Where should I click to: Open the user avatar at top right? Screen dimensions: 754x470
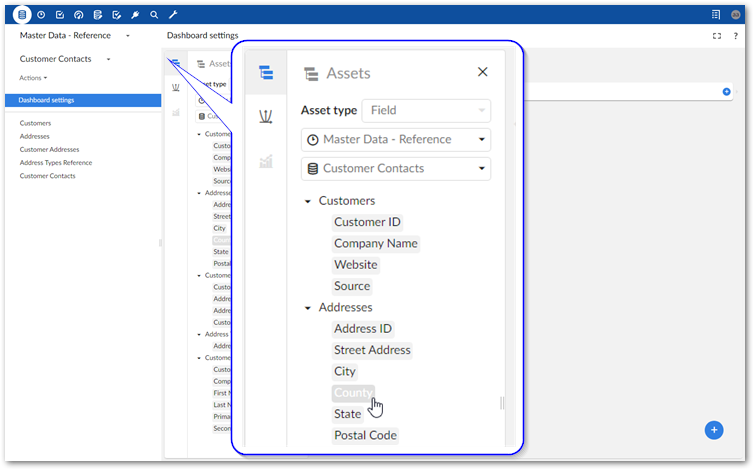tap(735, 15)
